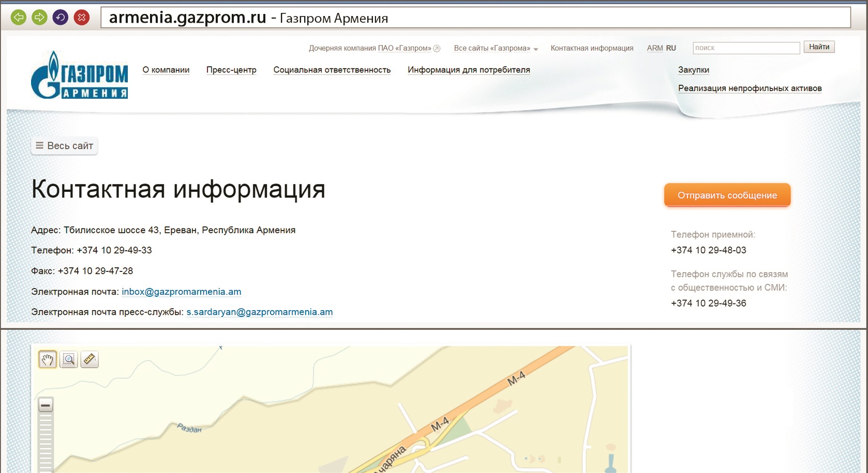
Task: Click the red stop loading button
Action: pyautogui.click(x=82, y=18)
